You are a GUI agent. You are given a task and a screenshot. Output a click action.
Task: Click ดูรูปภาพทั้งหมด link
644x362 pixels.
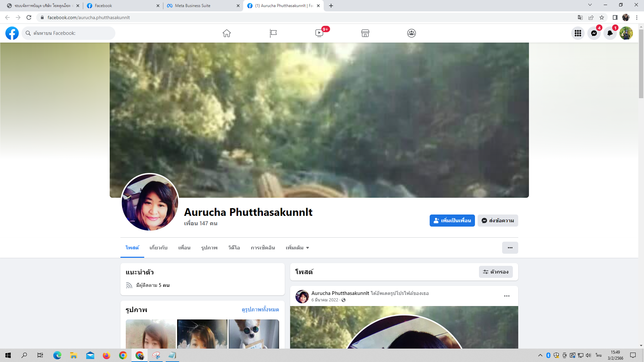260,310
